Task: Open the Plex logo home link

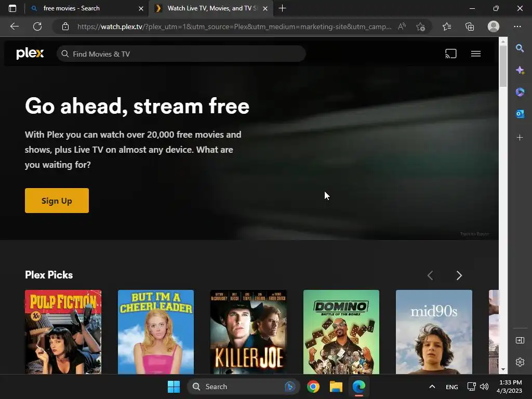Action: tap(30, 54)
